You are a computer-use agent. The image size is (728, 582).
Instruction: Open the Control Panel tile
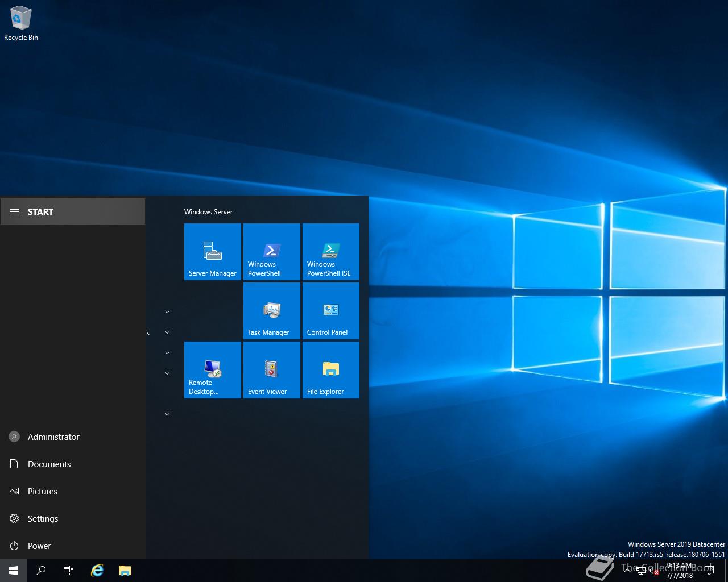(x=331, y=311)
